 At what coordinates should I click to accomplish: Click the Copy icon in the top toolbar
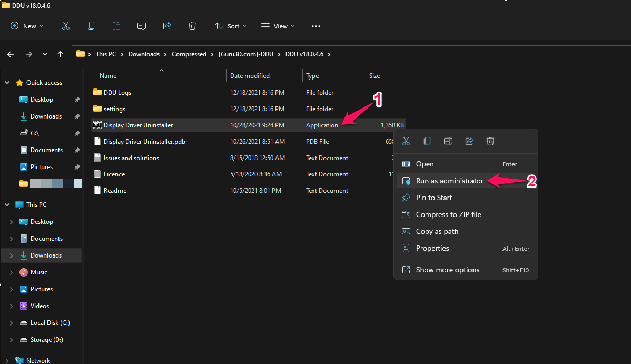[91, 26]
